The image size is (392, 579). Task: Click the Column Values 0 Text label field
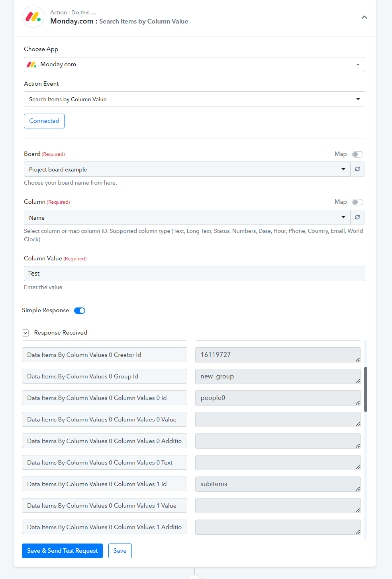tap(104, 463)
